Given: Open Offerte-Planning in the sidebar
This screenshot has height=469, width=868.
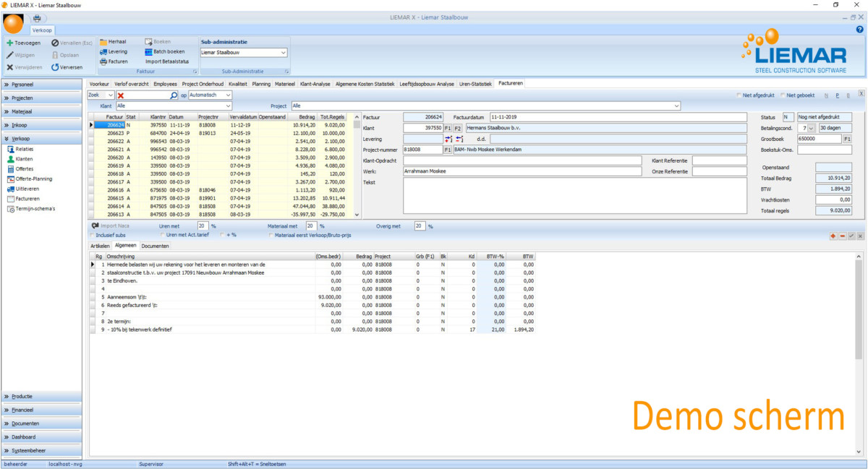Looking at the screenshot, I should (x=30, y=178).
